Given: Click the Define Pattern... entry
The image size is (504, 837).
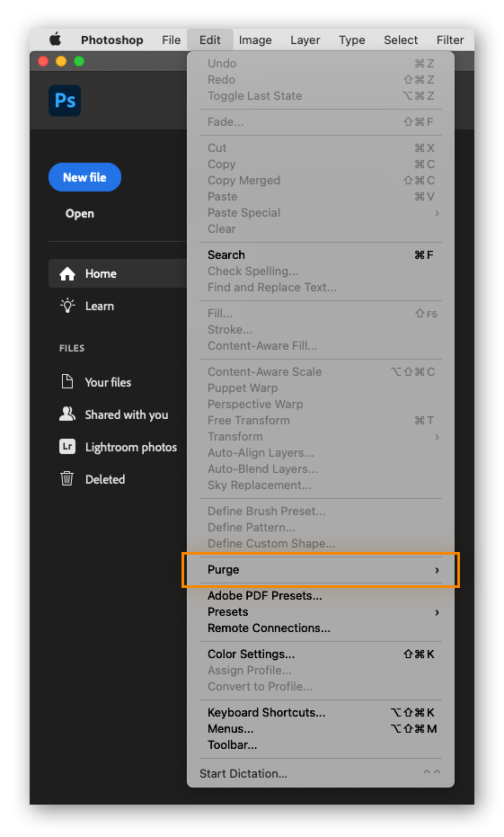Looking at the screenshot, I should 321,528.
